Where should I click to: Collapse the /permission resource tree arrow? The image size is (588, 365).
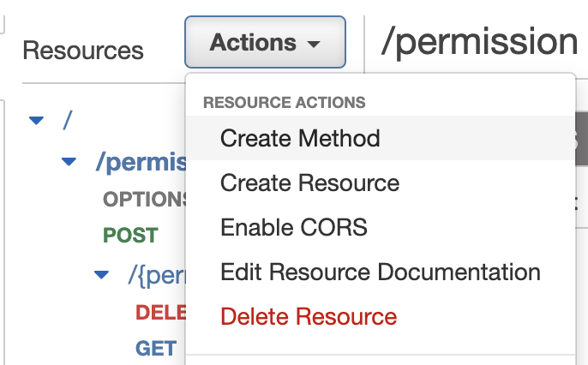click(x=69, y=161)
